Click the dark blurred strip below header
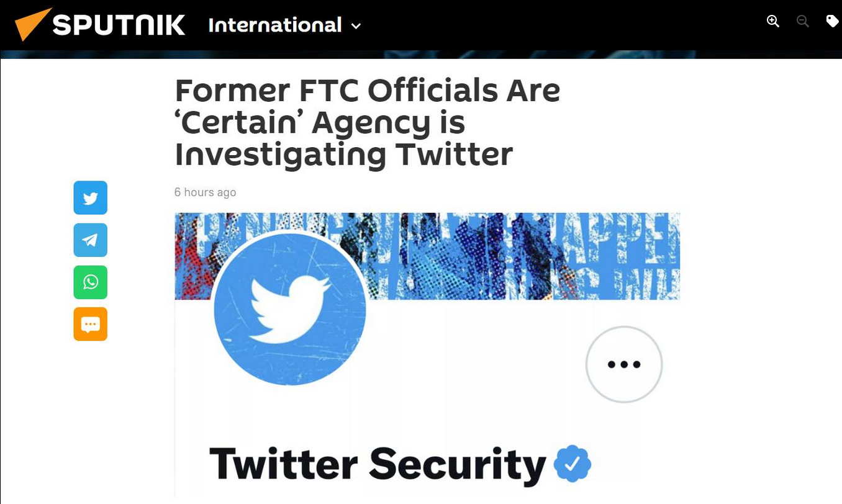This screenshot has height=504, width=842. click(x=421, y=55)
